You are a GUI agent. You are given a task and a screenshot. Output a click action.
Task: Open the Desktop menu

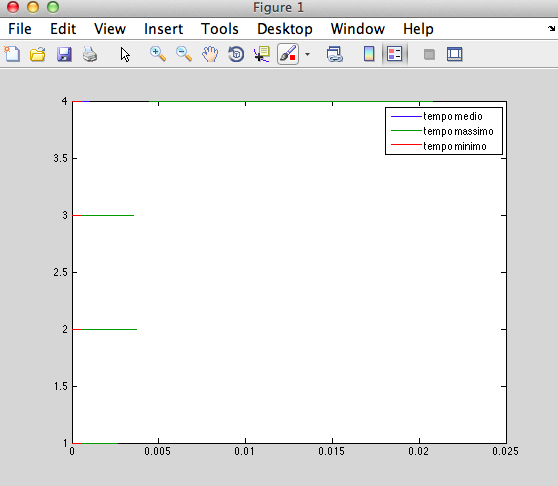pos(285,29)
